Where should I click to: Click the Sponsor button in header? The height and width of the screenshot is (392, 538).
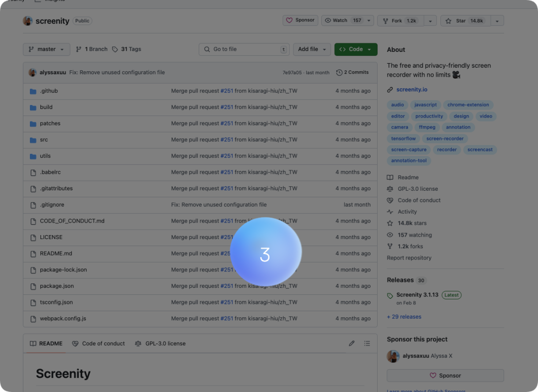300,20
